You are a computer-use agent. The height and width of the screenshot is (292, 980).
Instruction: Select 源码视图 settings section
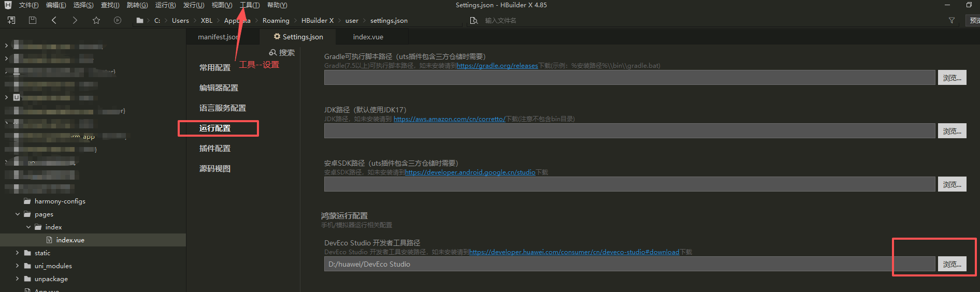215,169
